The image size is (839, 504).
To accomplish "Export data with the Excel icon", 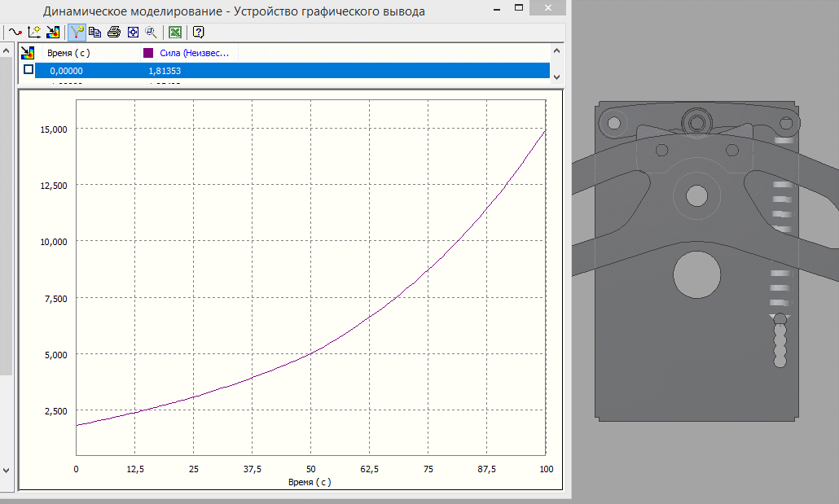I will pyautogui.click(x=174, y=33).
